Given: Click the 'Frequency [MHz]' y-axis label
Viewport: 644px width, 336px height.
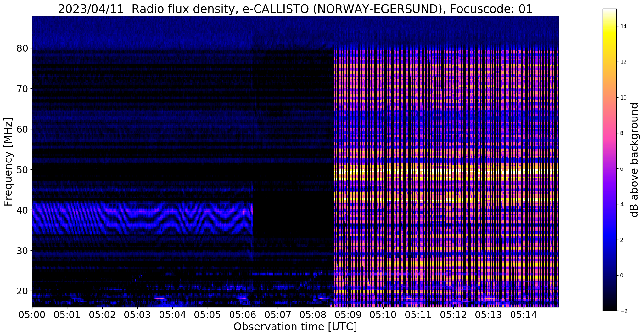Looking at the screenshot, I should pyautogui.click(x=8, y=162).
